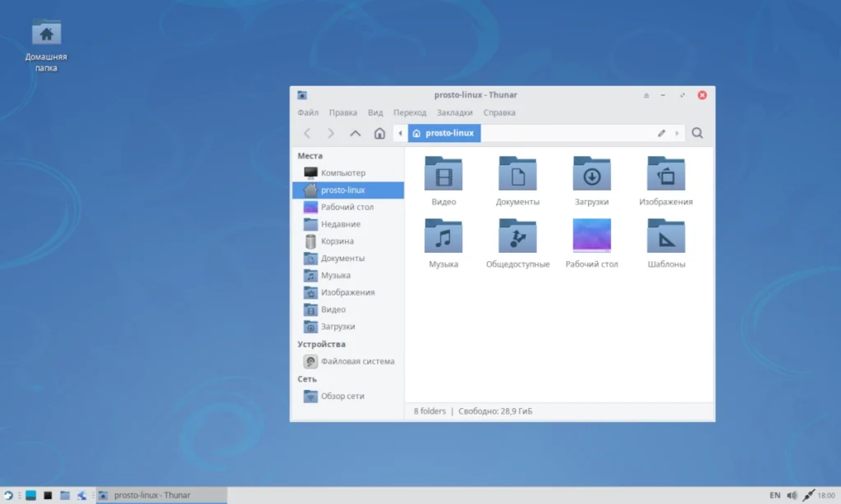This screenshot has width=841, height=504.
Task: Click the prosto-linux - Thunar taskbar button
Action: click(x=162, y=496)
